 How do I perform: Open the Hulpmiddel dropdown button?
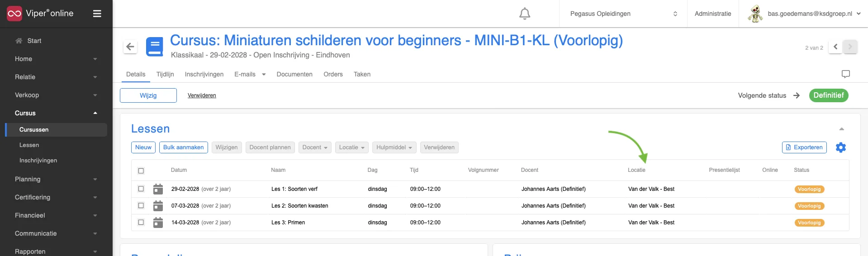click(x=394, y=147)
